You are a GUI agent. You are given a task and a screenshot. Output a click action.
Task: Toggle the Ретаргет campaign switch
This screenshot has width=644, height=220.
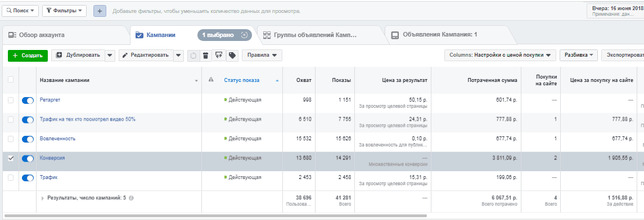click(28, 101)
